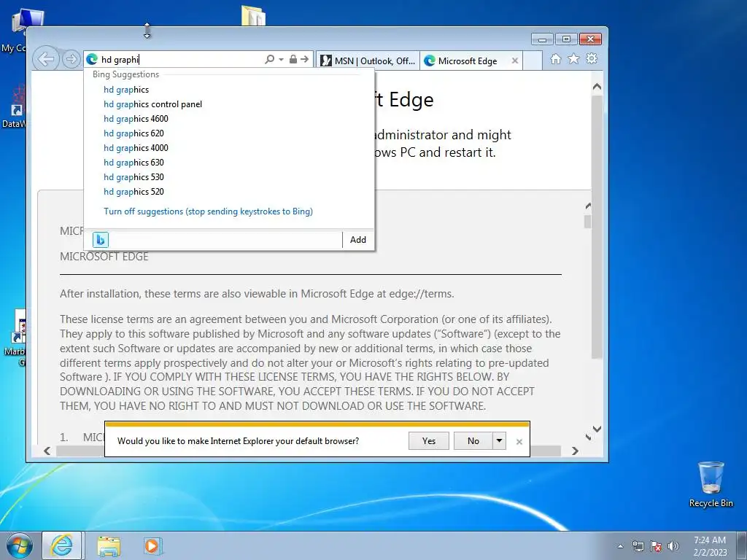Image resolution: width=747 pixels, height=560 pixels.
Task: Open Windows Media Player from taskbar
Action: [x=152, y=545]
